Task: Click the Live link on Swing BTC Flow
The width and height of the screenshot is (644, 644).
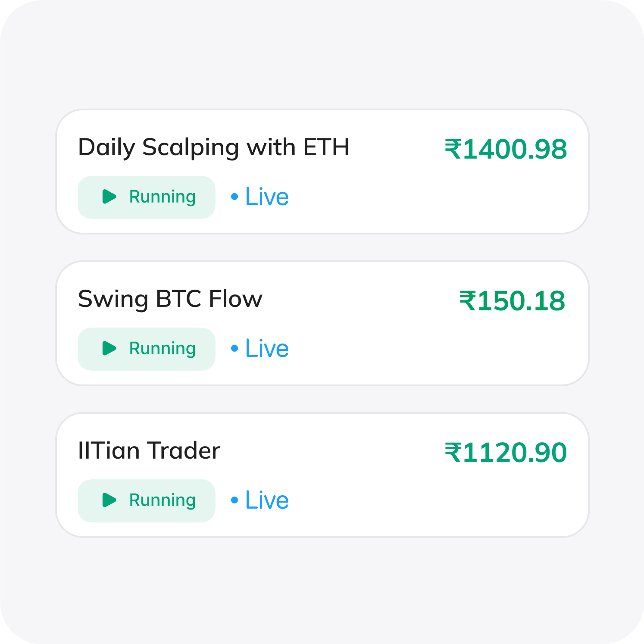Action: click(266, 347)
